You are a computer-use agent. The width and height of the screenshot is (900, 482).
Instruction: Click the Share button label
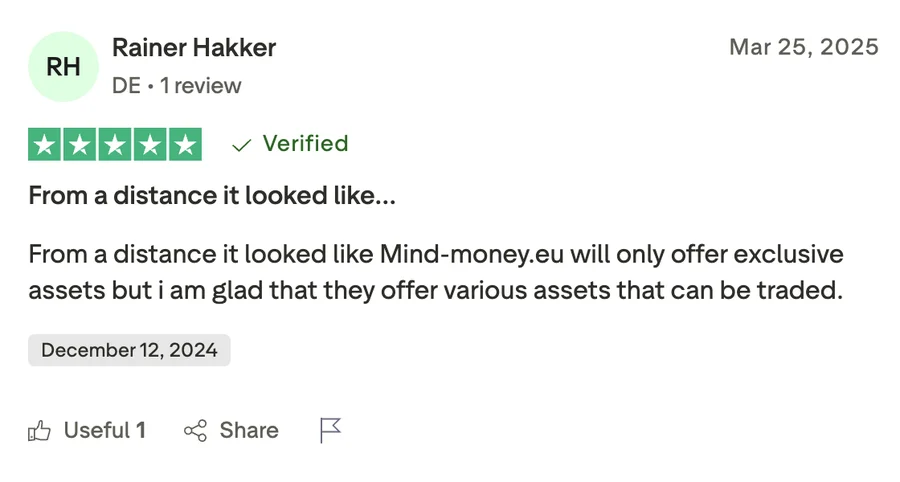(x=249, y=431)
